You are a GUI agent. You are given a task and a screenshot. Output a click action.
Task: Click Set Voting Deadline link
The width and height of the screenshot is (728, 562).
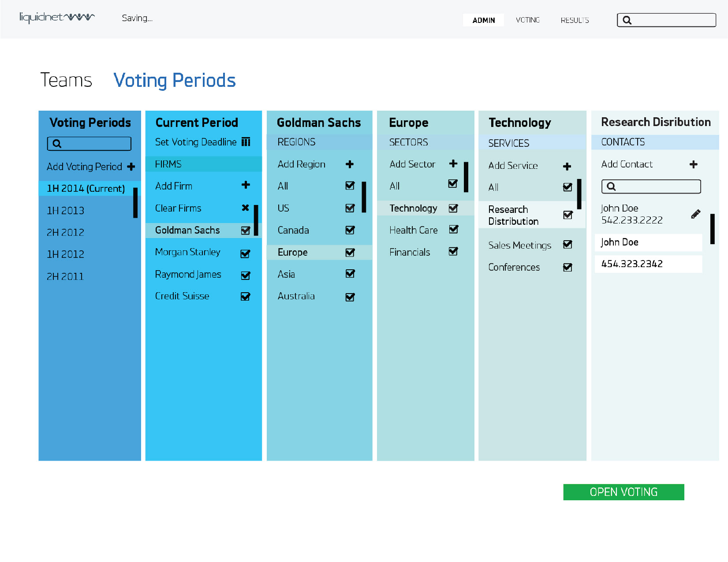196,142
